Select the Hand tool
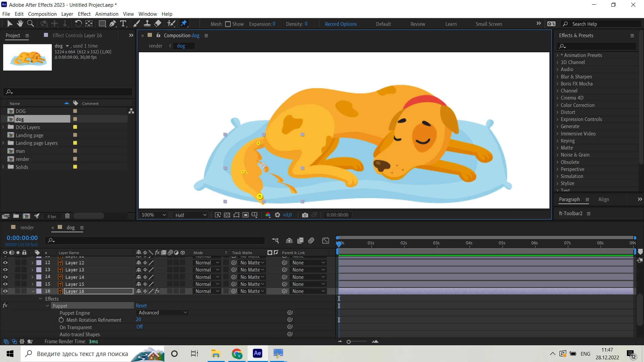This screenshot has height=362, width=644. [x=20, y=23]
